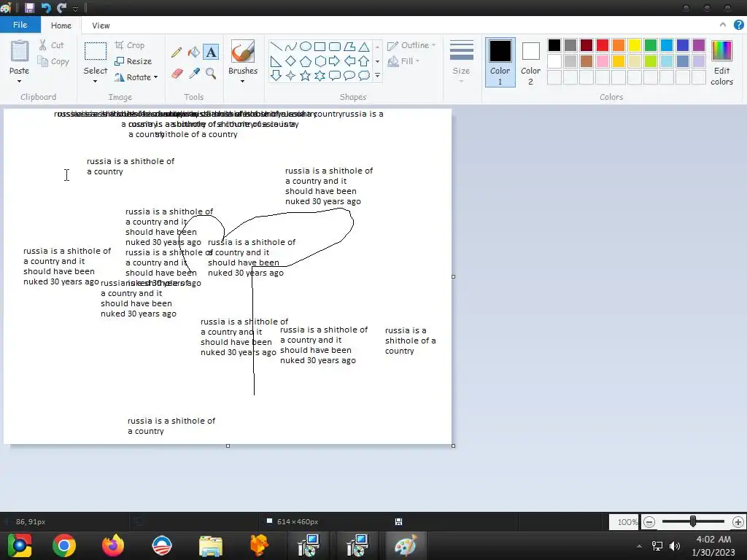
Task: Choose the Oval shape
Action: pyautogui.click(x=306, y=46)
